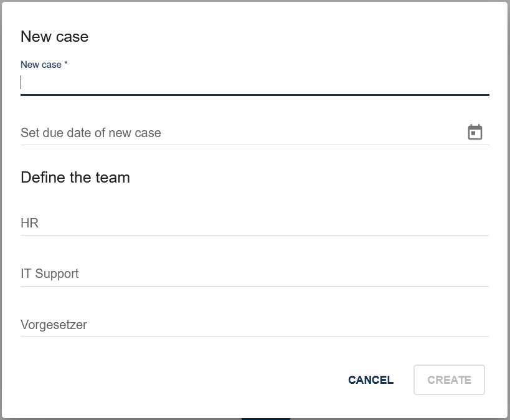
Task: Set the supervisor in Vorgesetzer field
Action: [187, 325]
